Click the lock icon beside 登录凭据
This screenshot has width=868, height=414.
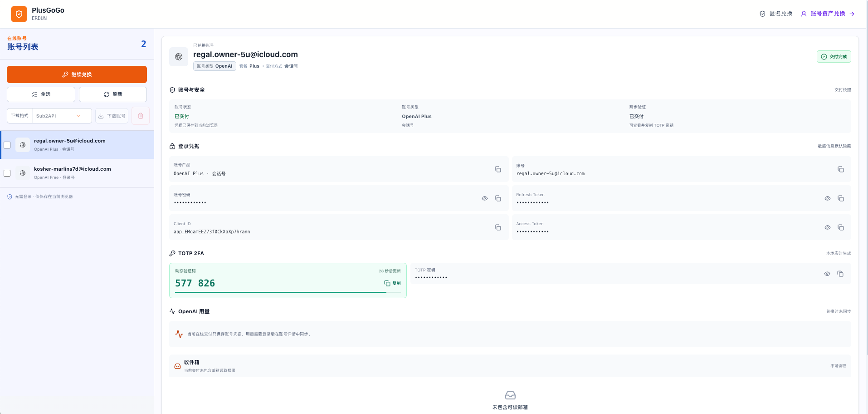172,146
